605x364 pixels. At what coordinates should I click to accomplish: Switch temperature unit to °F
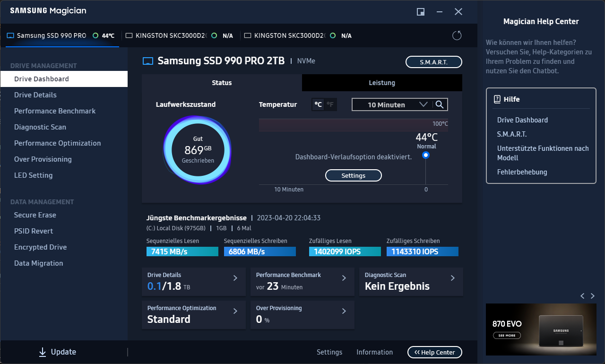click(330, 104)
